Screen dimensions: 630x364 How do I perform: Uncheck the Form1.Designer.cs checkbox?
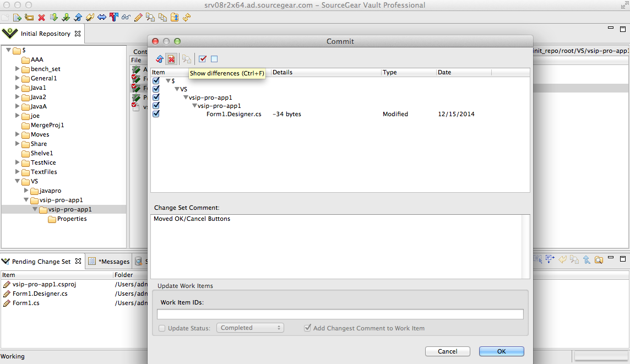156,113
